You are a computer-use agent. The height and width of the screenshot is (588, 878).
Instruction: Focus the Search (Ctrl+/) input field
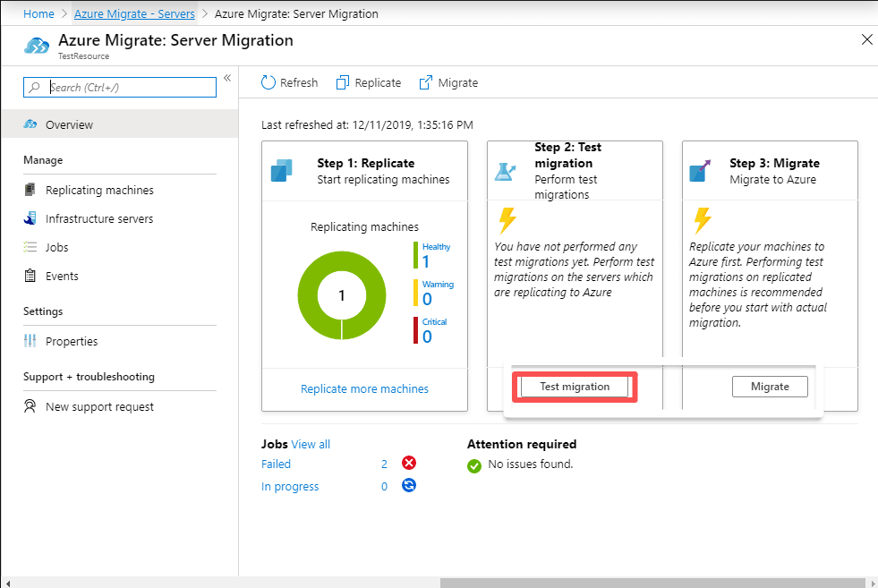tap(120, 88)
